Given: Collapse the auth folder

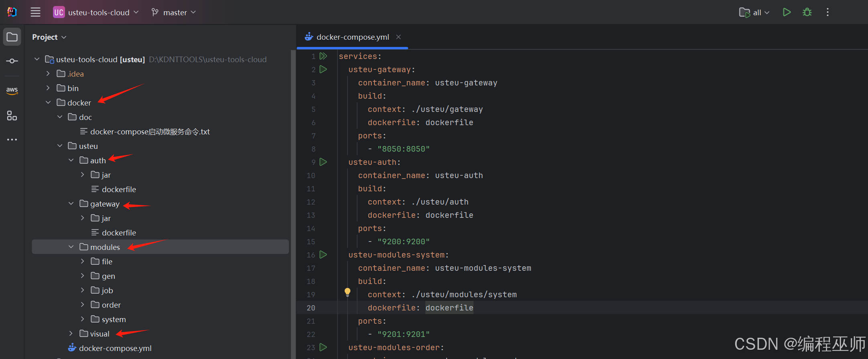Looking at the screenshot, I should tap(71, 160).
